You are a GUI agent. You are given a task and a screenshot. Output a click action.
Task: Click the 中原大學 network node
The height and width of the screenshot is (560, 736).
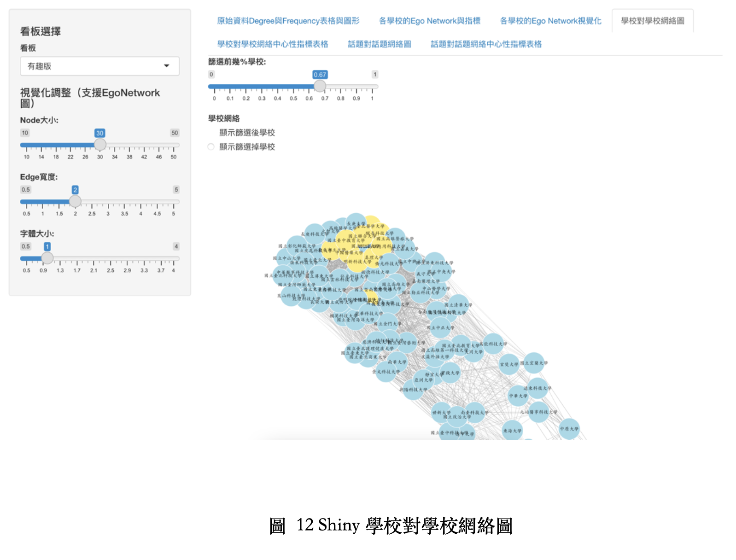pos(569,429)
